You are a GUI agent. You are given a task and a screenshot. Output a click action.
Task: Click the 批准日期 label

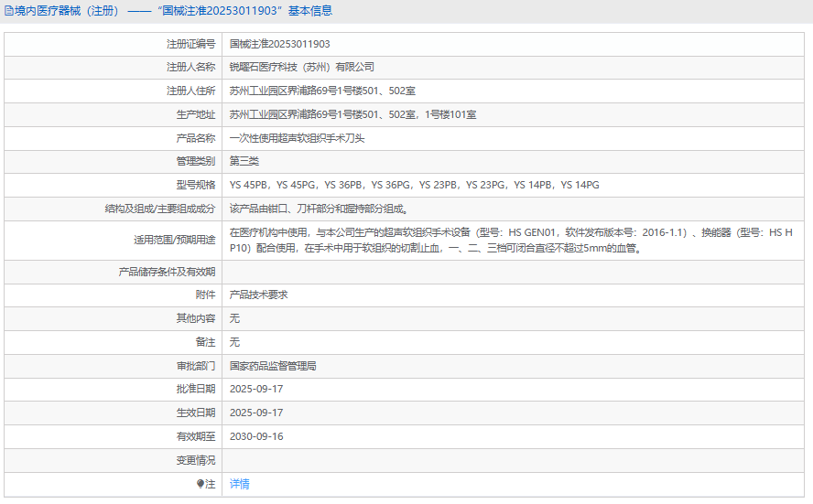pos(196,389)
